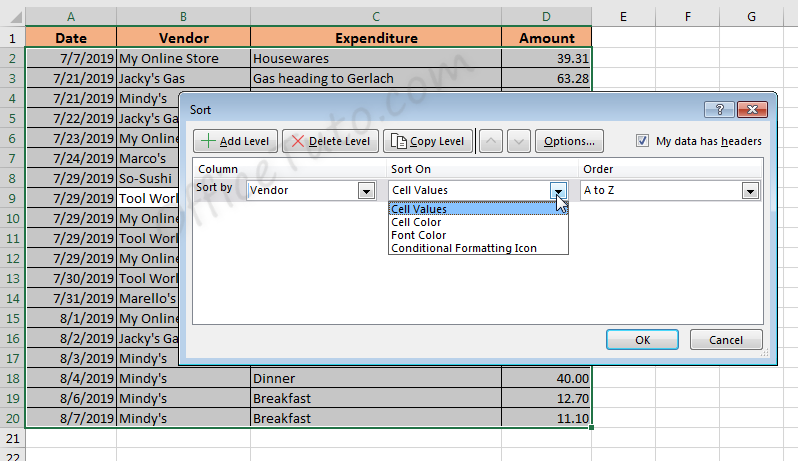Select cell with amount 11.10
This screenshot has width=798, height=461.
546,418
